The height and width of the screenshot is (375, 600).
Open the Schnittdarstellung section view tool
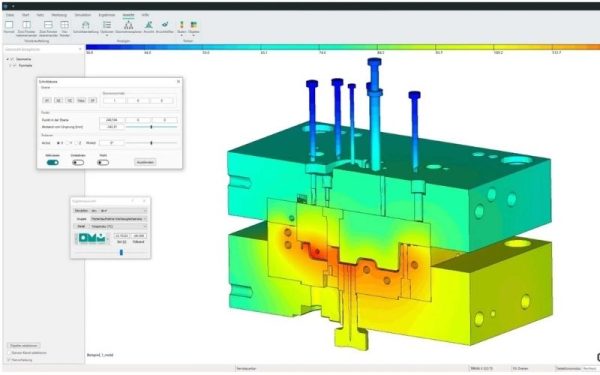click(x=86, y=25)
